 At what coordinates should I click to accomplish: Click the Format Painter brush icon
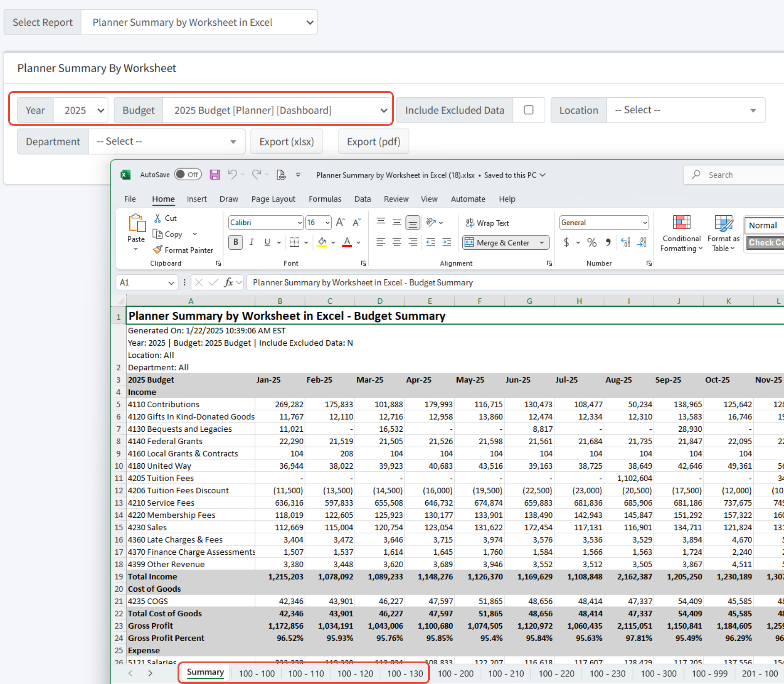click(158, 250)
